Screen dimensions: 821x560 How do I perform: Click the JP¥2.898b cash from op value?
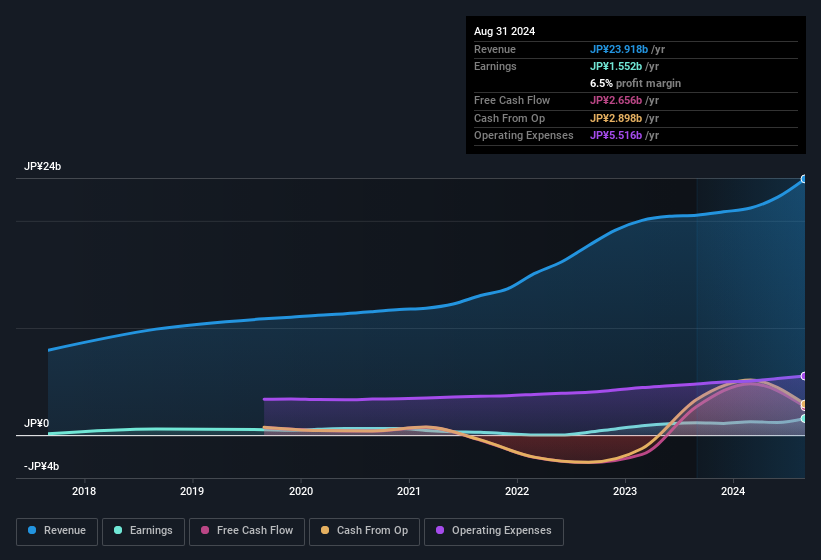(616, 118)
